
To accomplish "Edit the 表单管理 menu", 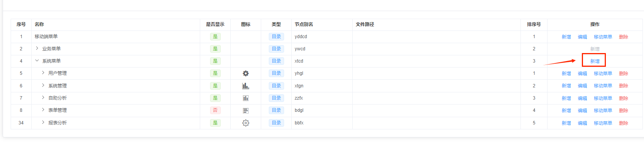I will click(x=582, y=111).
